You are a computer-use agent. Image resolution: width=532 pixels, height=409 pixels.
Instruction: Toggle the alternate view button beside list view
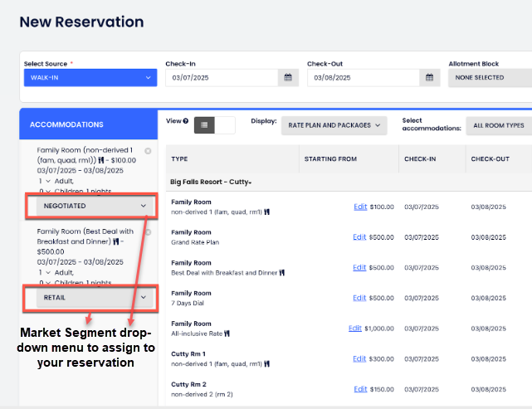[x=225, y=125]
